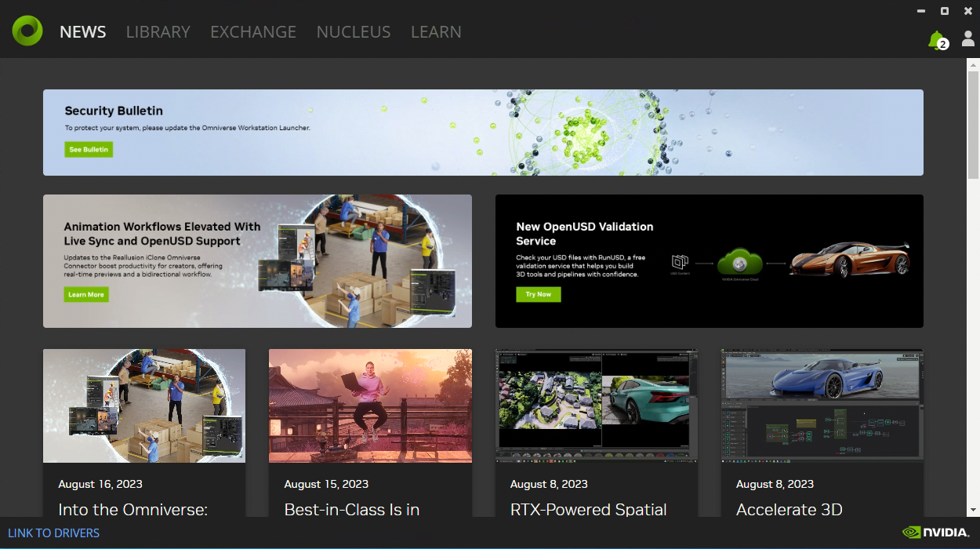Viewport: 980px width, 549px height.
Task: Click the vertical scrollbar thumb
Action: point(973,125)
